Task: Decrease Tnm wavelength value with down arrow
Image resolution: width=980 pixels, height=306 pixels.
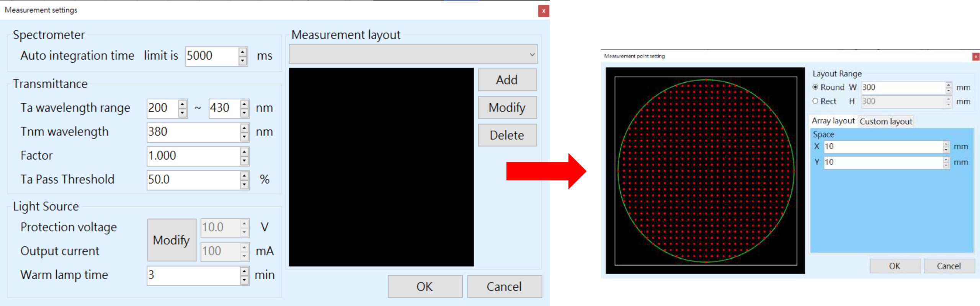Action: [x=244, y=137]
